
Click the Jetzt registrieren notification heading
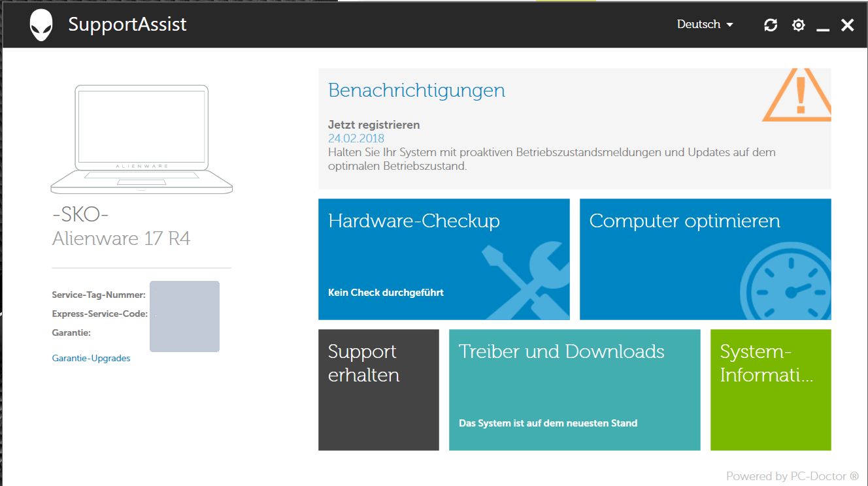374,125
